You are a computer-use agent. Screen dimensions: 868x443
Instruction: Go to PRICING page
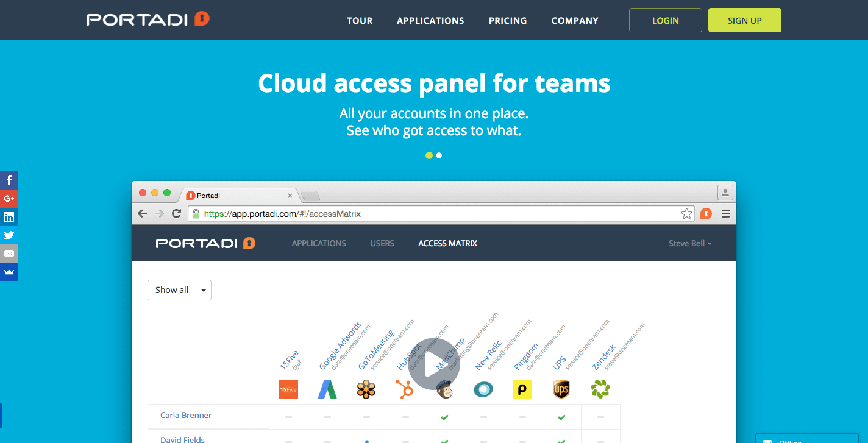click(x=508, y=20)
